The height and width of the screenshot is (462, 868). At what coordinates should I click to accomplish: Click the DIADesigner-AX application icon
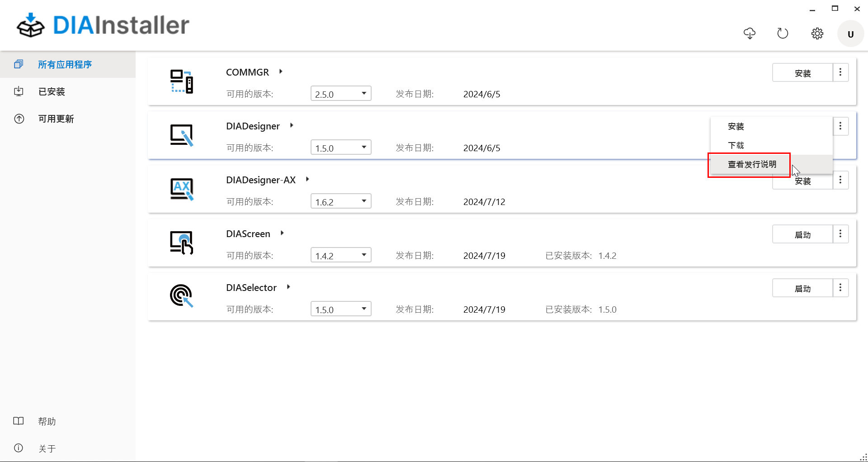point(181,189)
